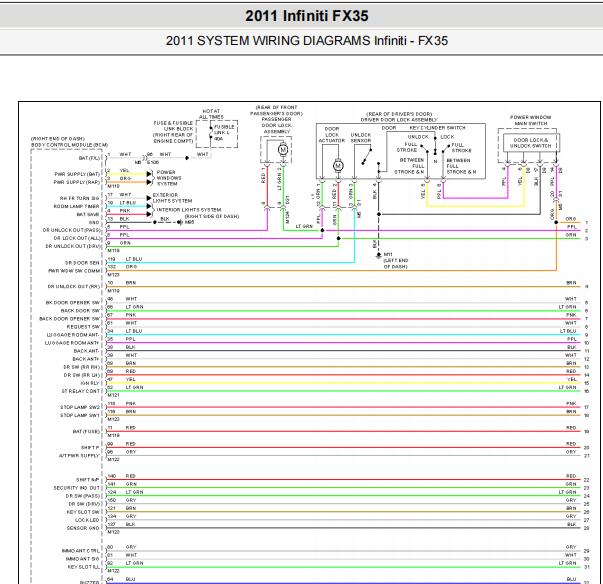603x584 pixels.
Task: Click the 'DR SW (RR LH)' label
Action: click(82, 375)
